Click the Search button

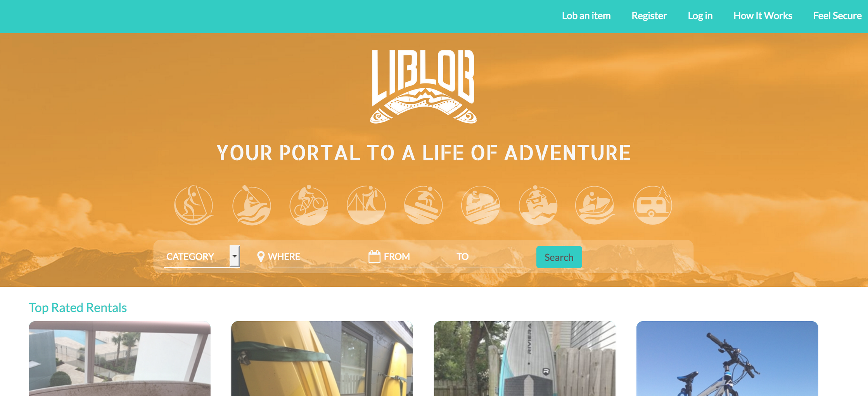[x=559, y=257]
